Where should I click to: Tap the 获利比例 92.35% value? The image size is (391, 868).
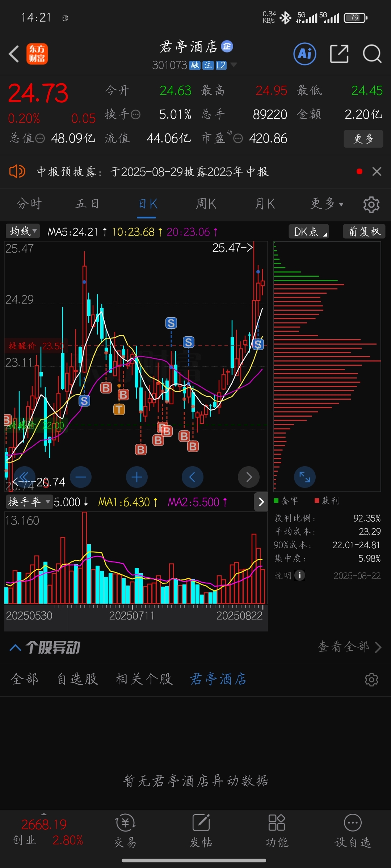(x=367, y=518)
